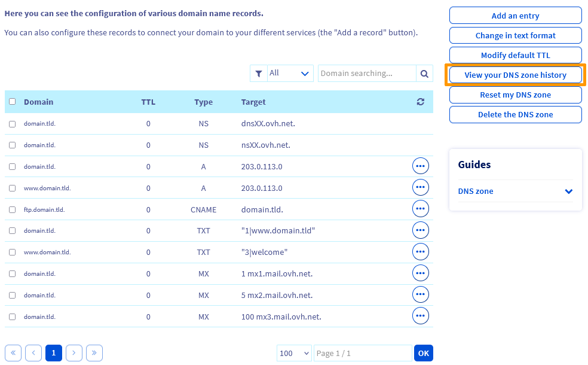Open the results-per-page dropdown showing 100

pos(294,353)
